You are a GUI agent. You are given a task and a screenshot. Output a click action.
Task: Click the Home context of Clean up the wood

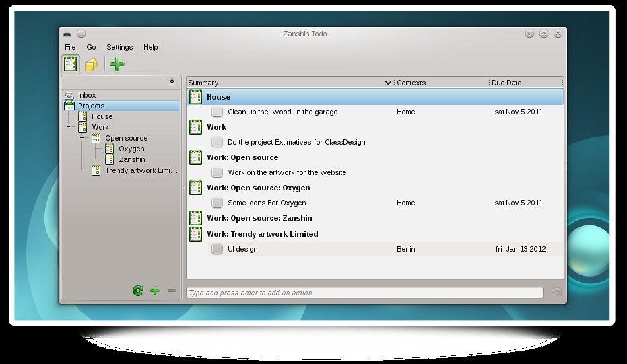coord(406,112)
